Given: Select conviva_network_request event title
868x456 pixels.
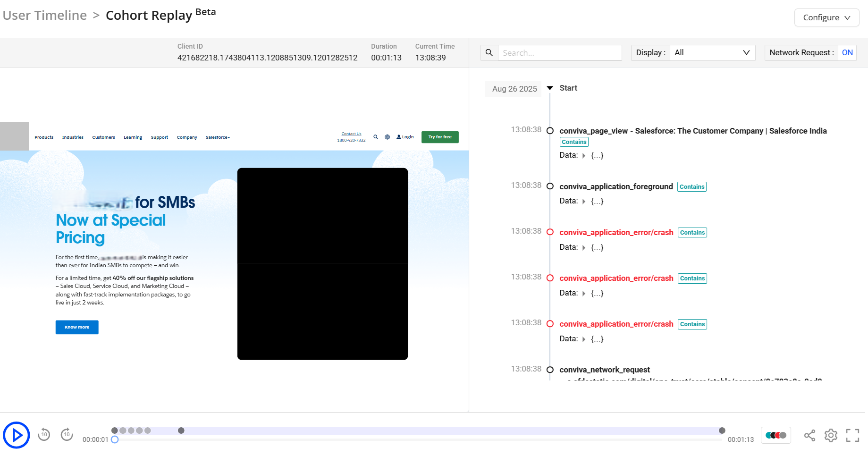Looking at the screenshot, I should click(604, 370).
